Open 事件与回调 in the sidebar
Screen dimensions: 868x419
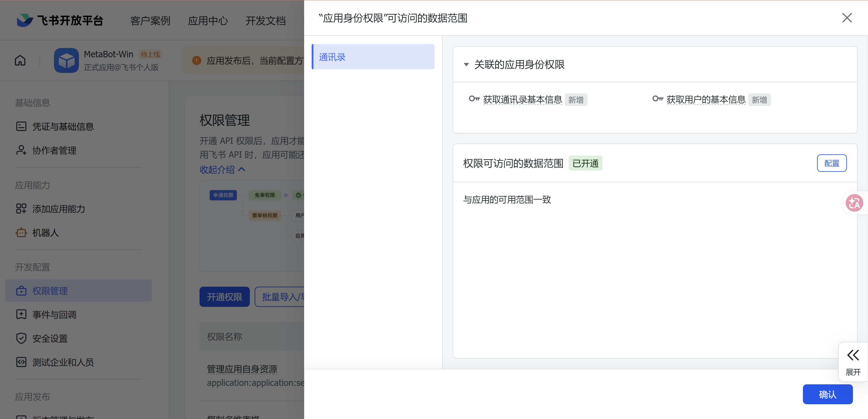click(x=54, y=314)
